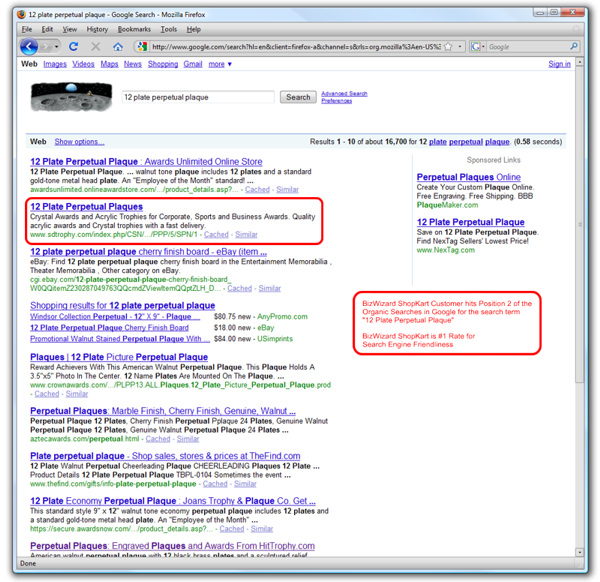Bookmark this page with the star icon
The image size is (600, 582).
pos(448,47)
